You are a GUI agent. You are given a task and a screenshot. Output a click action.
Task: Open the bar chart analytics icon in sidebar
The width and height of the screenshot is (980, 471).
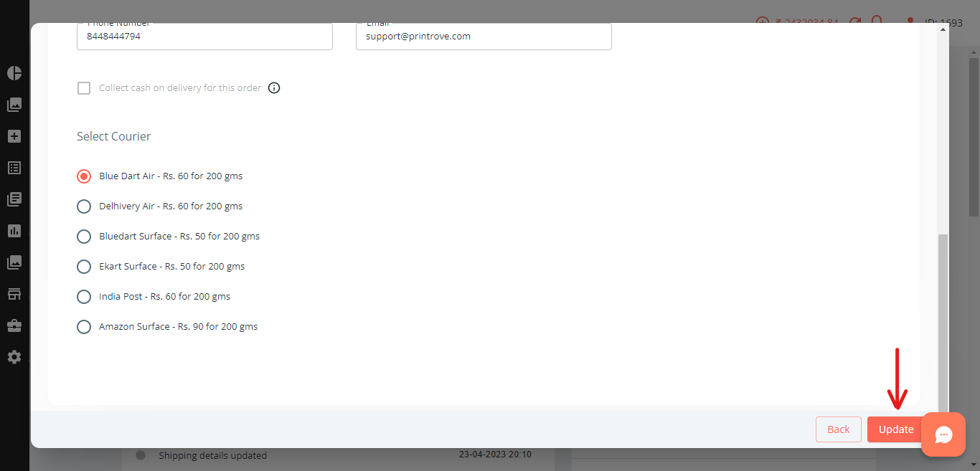click(14, 231)
